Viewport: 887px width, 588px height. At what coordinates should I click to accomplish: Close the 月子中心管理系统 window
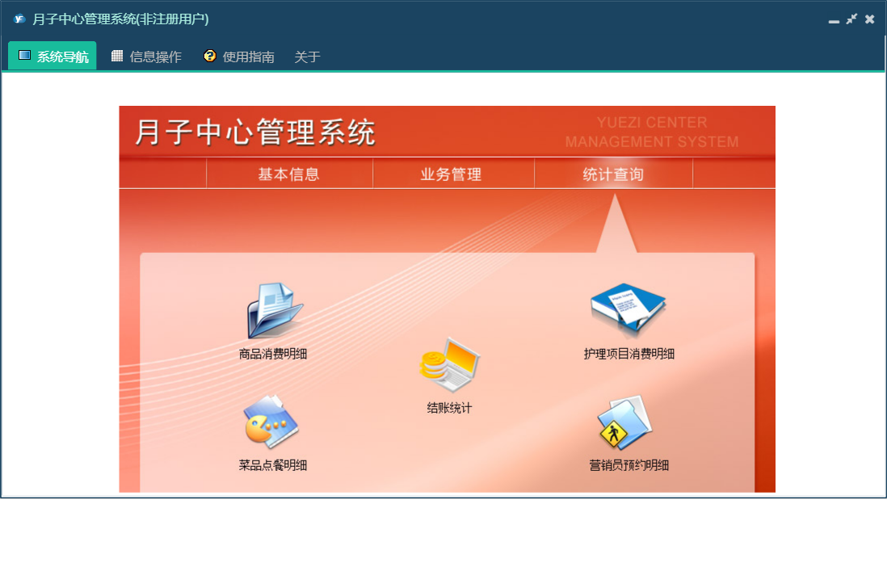(869, 19)
